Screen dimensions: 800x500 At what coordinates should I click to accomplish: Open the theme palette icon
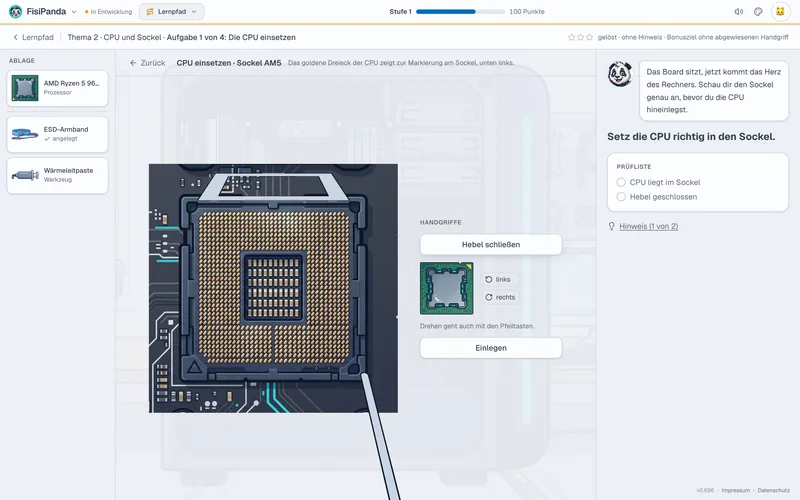pos(758,12)
